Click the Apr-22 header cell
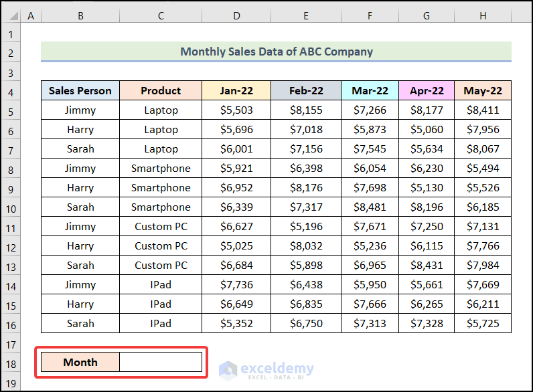This screenshot has width=533, height=392. pyautogui.click(x=427, y=91)
